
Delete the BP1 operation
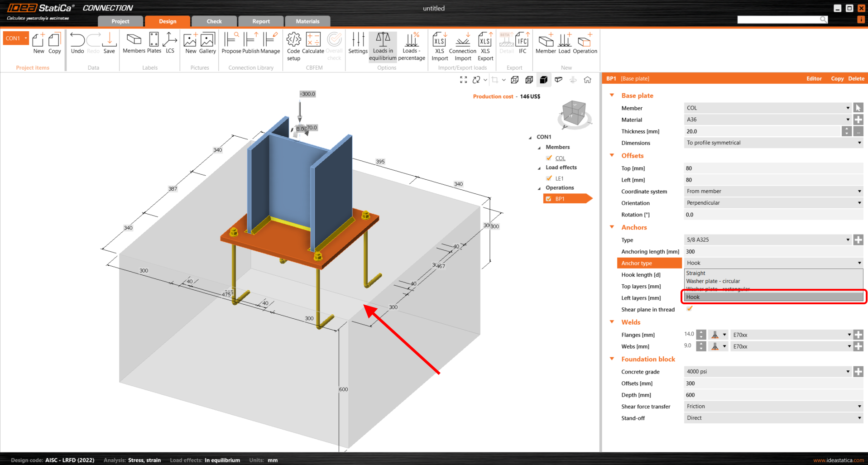(x=855, y=78)
